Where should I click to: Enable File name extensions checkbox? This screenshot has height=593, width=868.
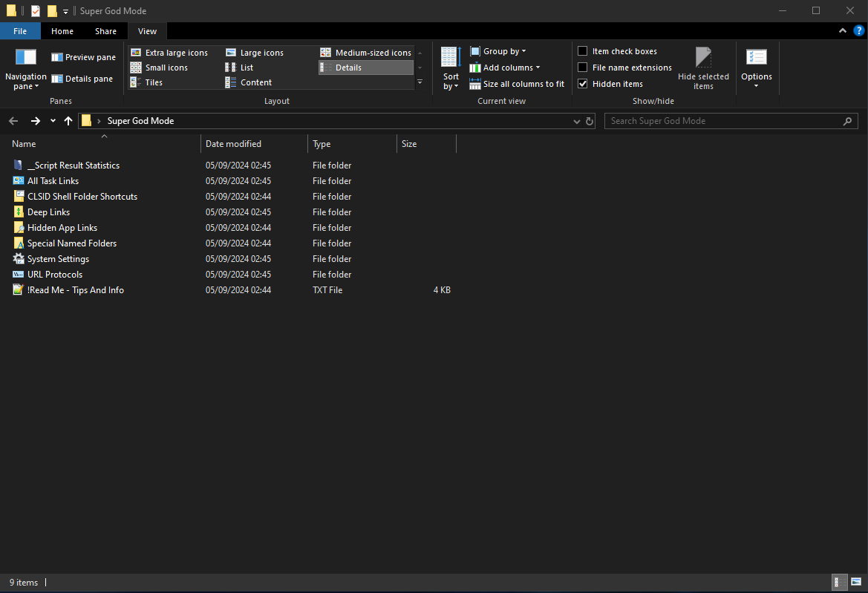tap(582, 68)
